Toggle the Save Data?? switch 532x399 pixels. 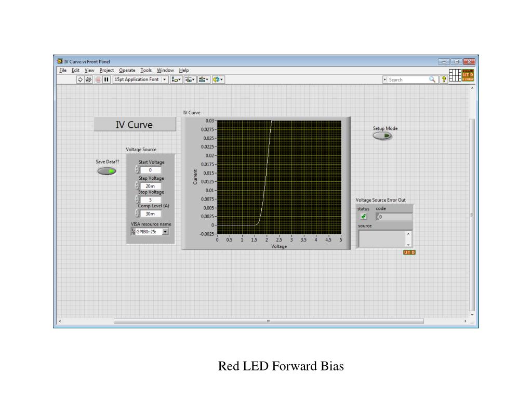[107, 171]
